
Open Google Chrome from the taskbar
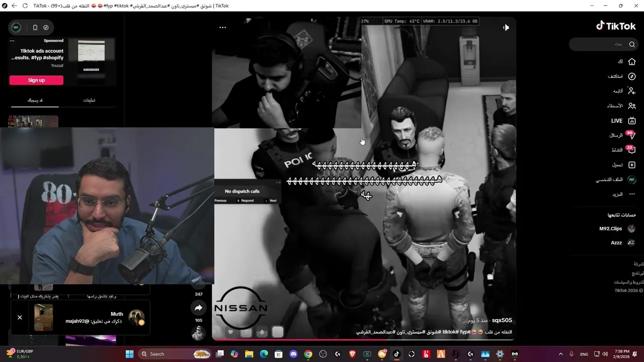tap(308, 354)
